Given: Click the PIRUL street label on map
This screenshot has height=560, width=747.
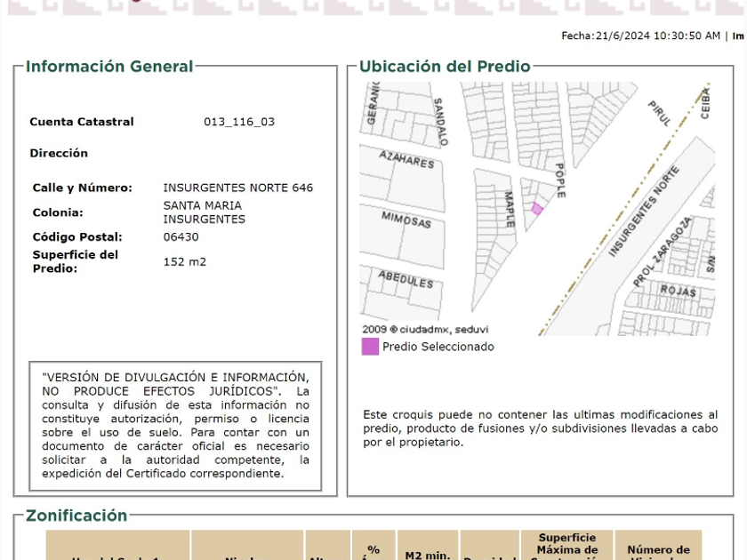Looking at the screenshot, I should coord(660,114).
